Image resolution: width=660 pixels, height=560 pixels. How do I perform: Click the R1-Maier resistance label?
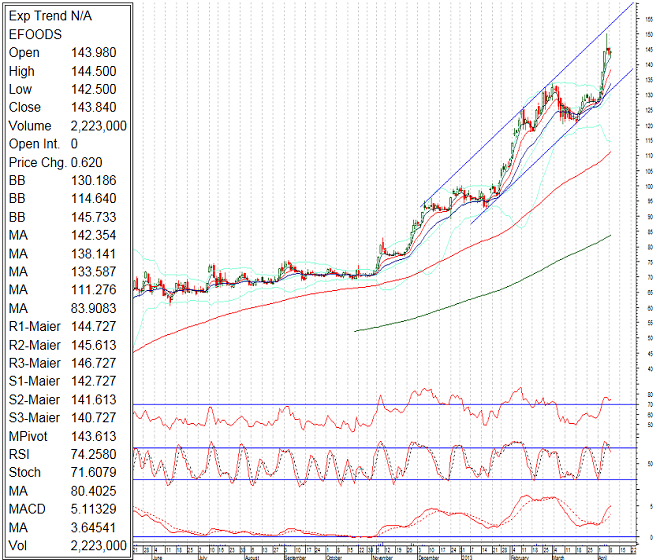pos(36,327)
